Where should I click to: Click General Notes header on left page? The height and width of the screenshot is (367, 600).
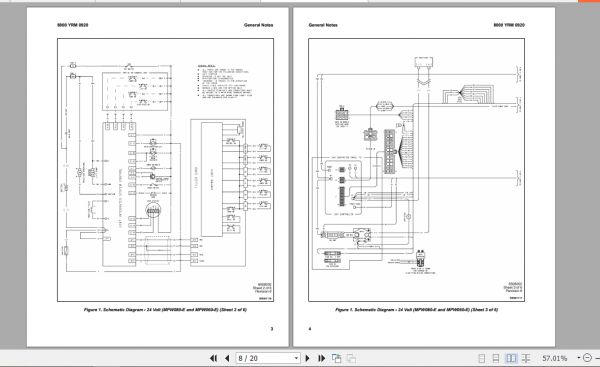[259, 25]
